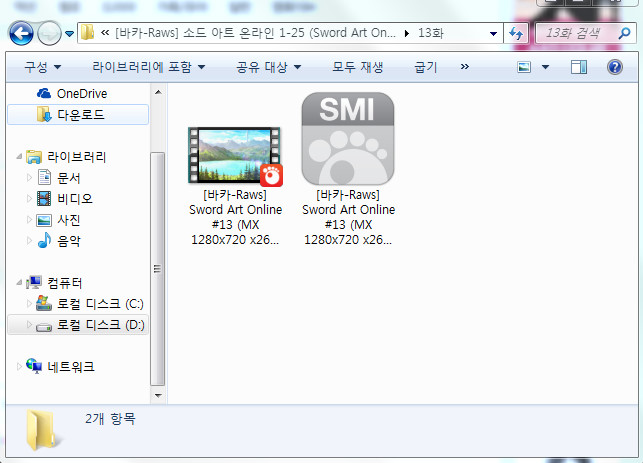643x463 pixels.
Task: Select 사진 library
Action: [x=68, y=220]
